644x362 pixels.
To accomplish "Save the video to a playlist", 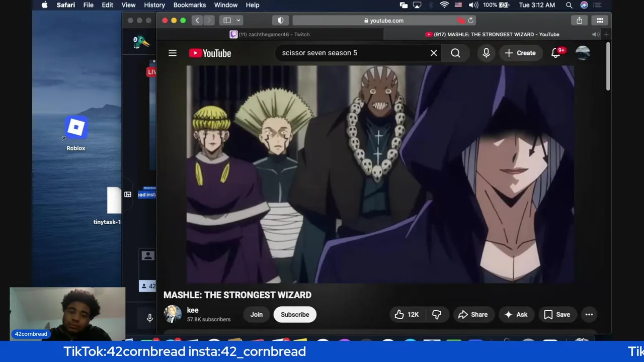I will coord(557,314).
